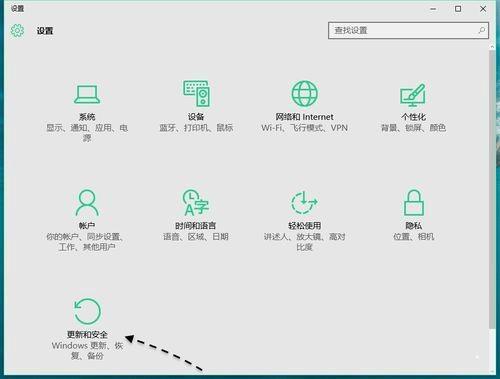Click the Windows 更新、恢复、备份 description
This screenshot has height=379, width=500.
[87, 351]
